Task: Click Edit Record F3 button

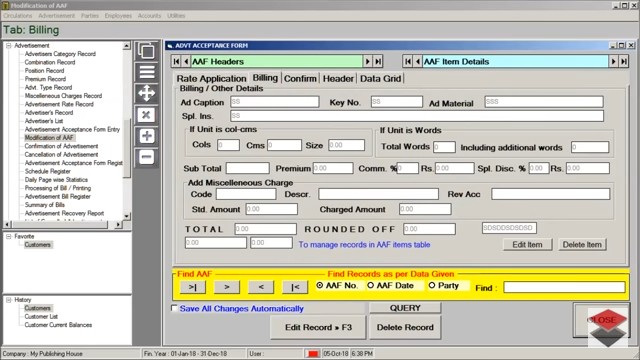Action: (x=318, y=327)
